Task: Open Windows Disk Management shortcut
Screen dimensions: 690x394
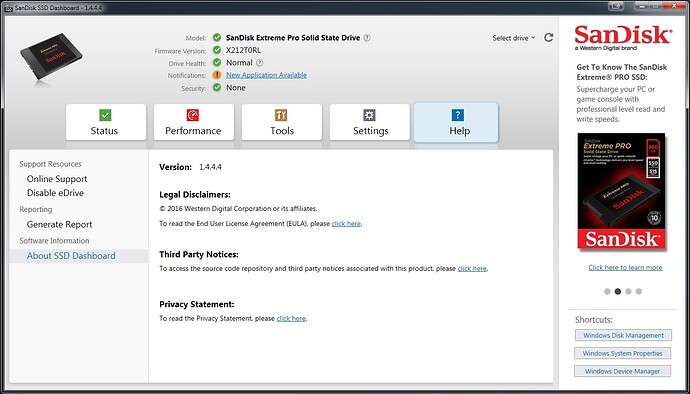Action: pos(623,335)
